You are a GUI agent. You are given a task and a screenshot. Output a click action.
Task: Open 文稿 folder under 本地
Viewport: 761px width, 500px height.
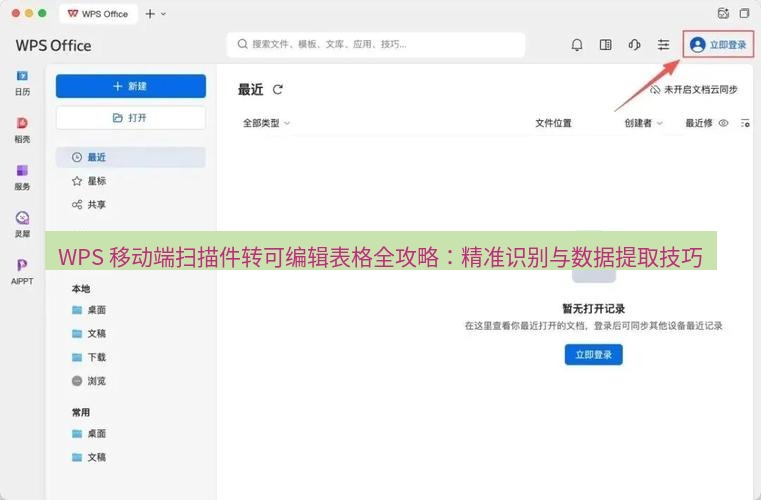pos(89,333)
